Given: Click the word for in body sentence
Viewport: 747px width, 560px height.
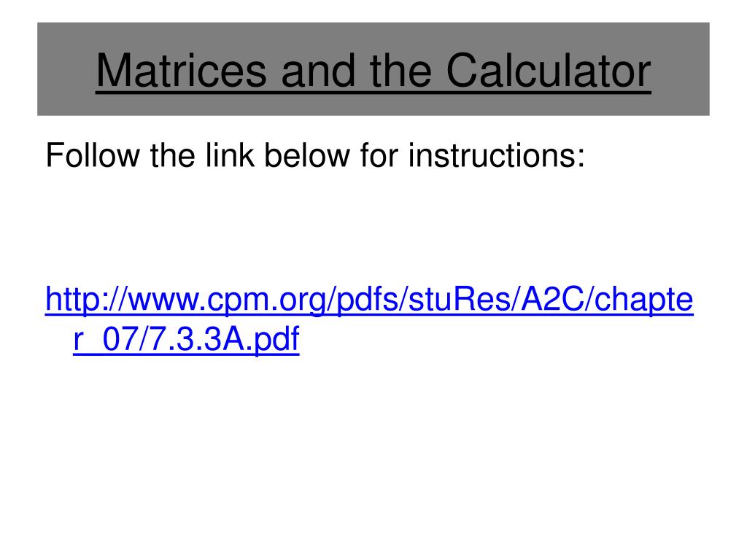Looking at the screenshot, I should [379, 155].
